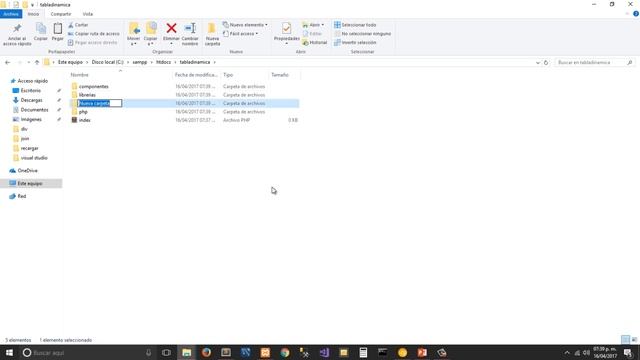The width and height of the screenshot is (640, 360).
Task: Open the Abrir dropdown in ribbon
Action: (x=313, y=25)
